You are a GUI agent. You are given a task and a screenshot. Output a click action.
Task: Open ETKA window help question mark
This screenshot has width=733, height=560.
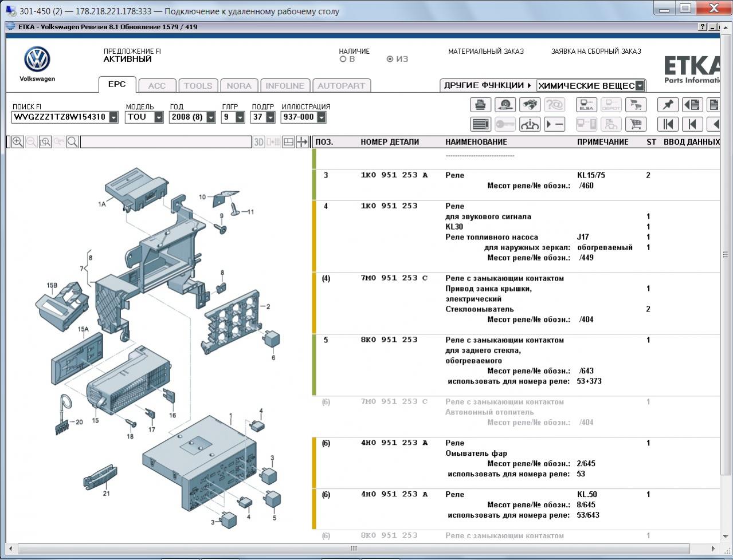(703, 27)
